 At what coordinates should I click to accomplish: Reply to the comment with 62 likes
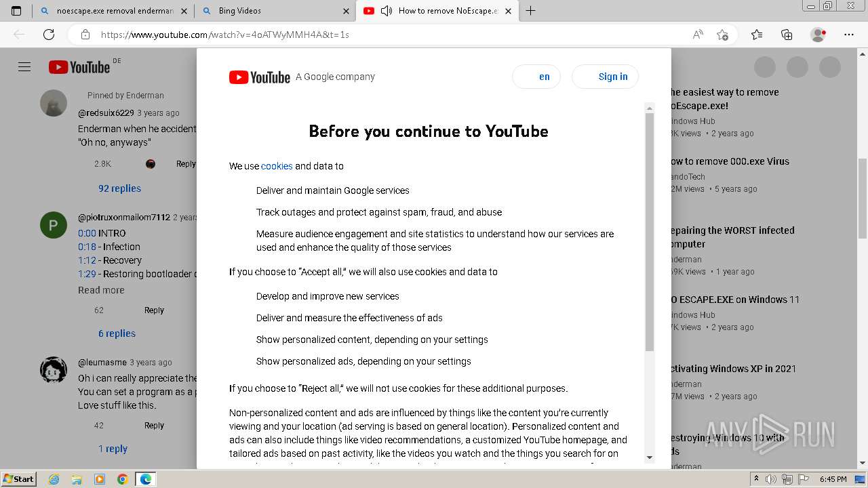[x=154, y=310]
